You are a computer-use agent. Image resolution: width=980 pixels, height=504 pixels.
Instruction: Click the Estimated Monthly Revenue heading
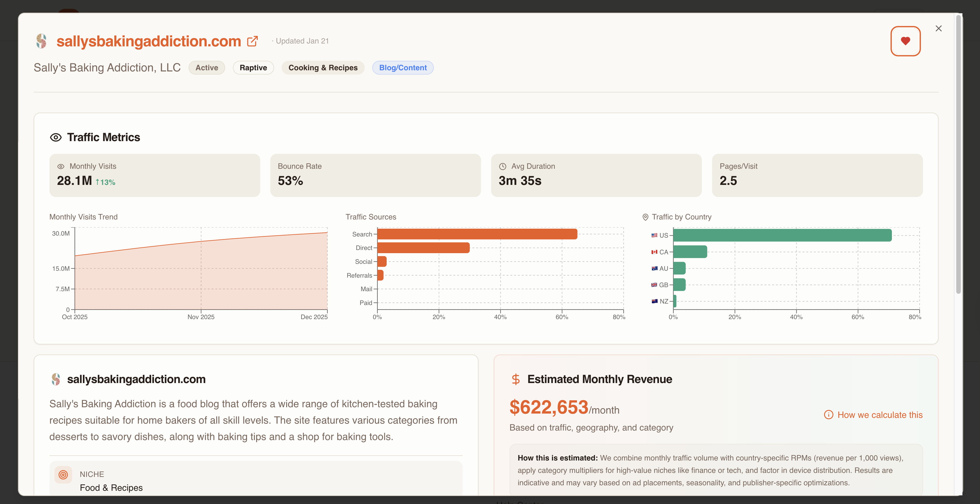coord(600,379)
